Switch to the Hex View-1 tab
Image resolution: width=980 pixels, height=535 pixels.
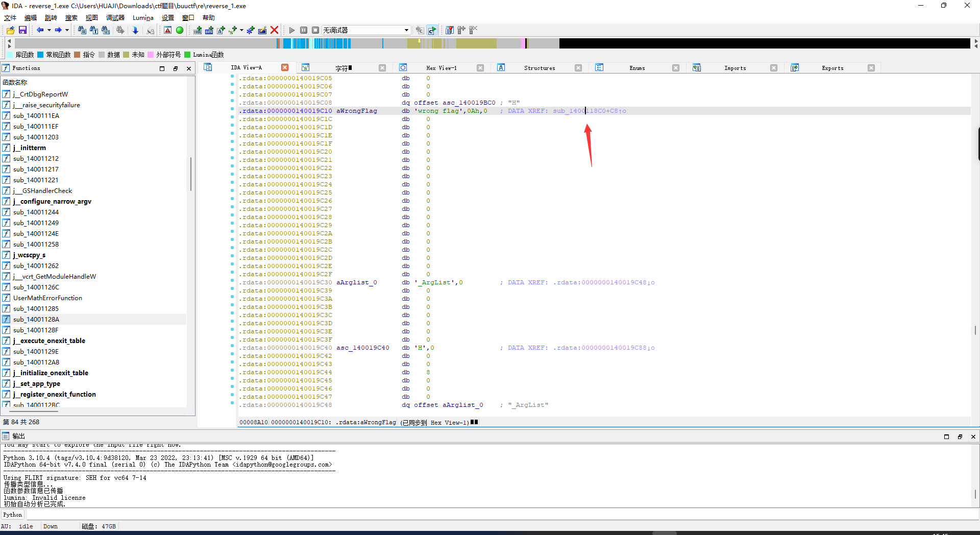coord(442,68)
